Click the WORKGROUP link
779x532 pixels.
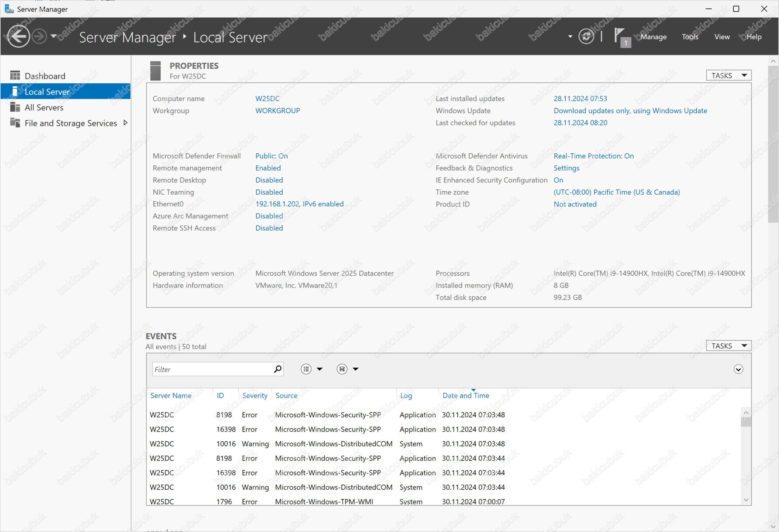coord(278,110)
